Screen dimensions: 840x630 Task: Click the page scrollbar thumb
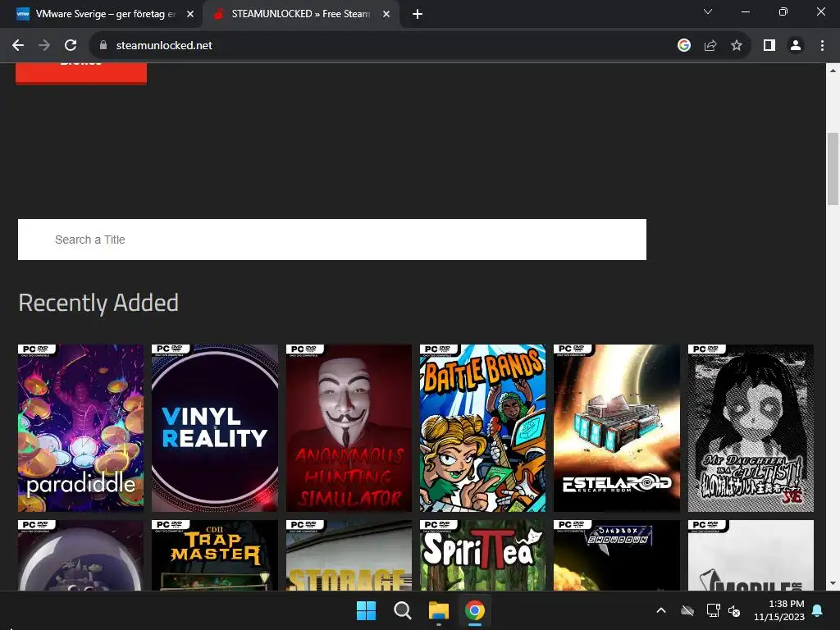[x=833, y=169]
